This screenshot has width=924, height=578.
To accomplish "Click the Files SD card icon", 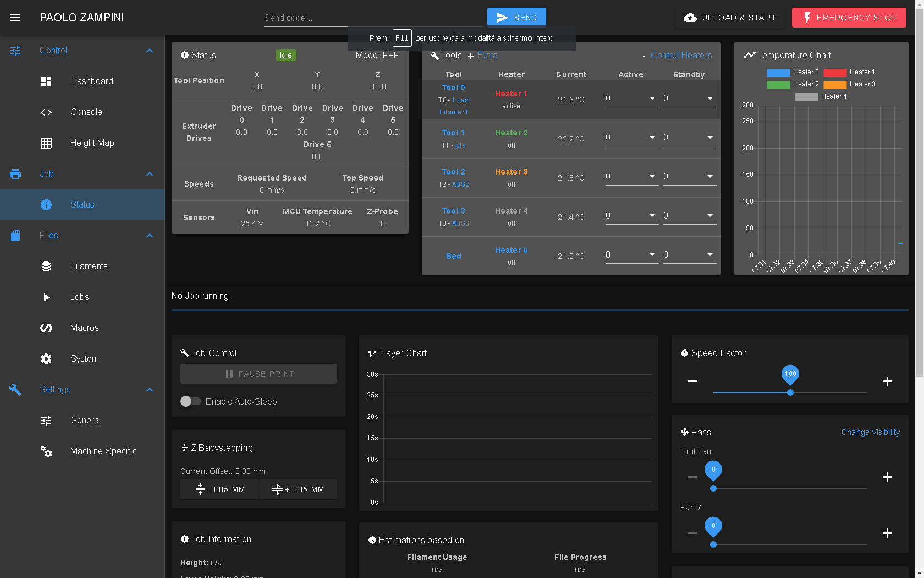I will click(x=15, y=235).
